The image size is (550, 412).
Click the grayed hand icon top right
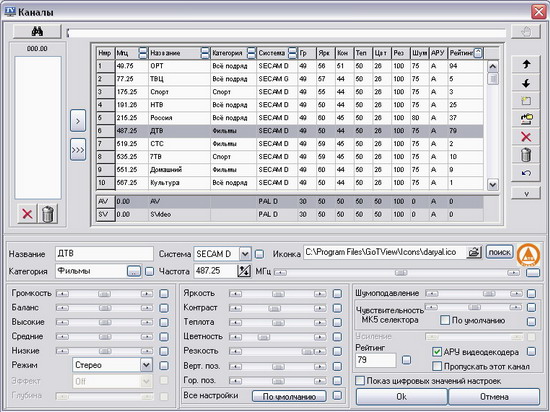pyautogui.click(x=526, y=32)
